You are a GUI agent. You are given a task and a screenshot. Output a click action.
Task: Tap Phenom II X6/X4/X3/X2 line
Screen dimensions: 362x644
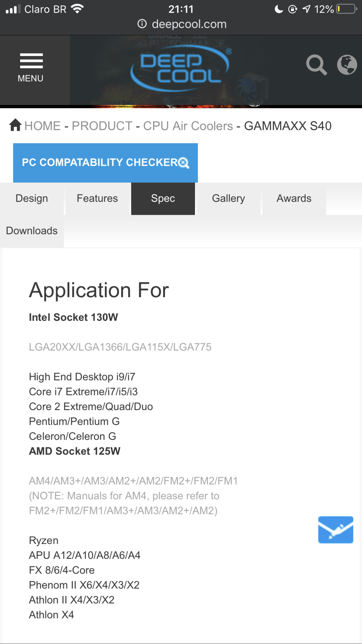(x=84, y=585)
